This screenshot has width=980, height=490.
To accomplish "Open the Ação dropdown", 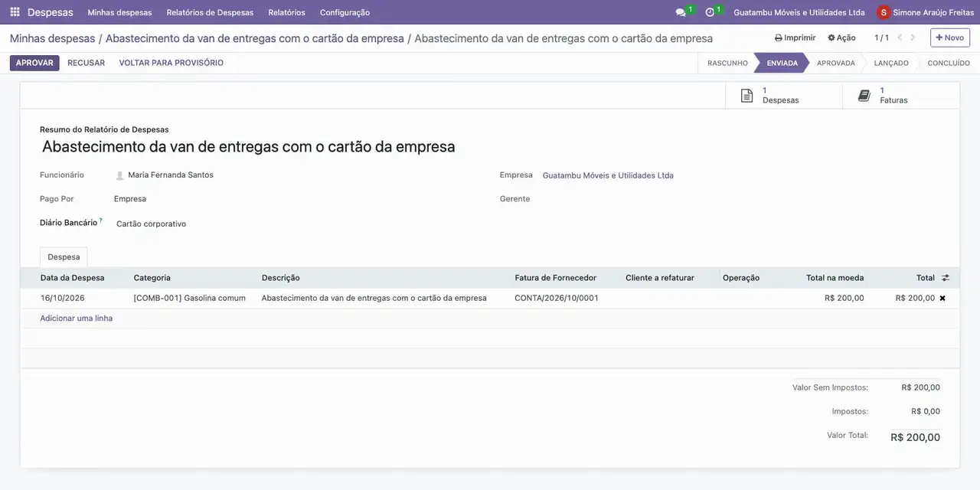I will tap(841, 38).
